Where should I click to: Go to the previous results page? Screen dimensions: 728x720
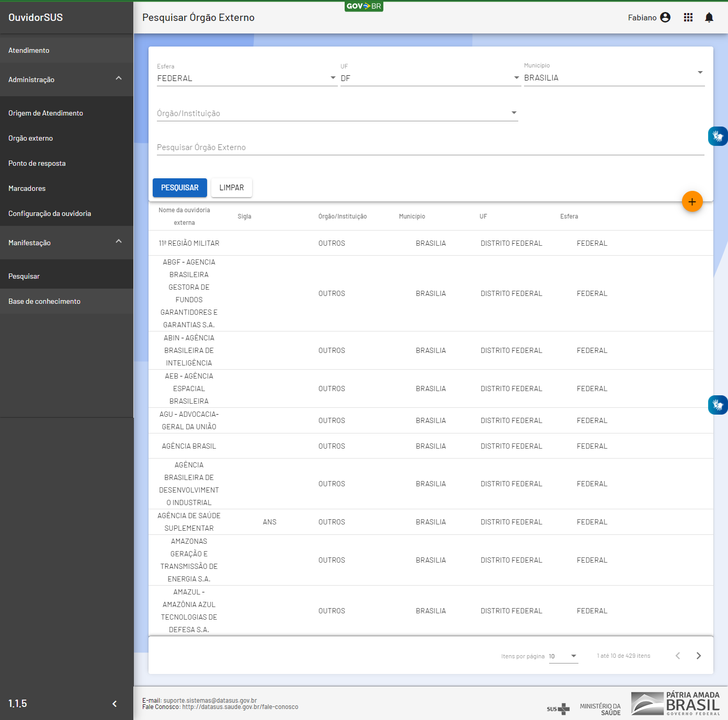[x=678, y=656]
